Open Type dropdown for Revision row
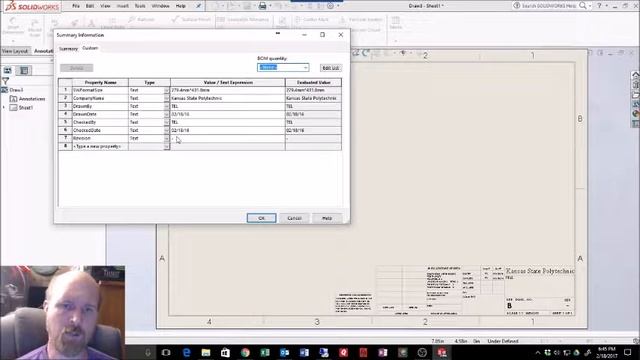The height and width of the screenshot is (360, 640). point(166,138)
